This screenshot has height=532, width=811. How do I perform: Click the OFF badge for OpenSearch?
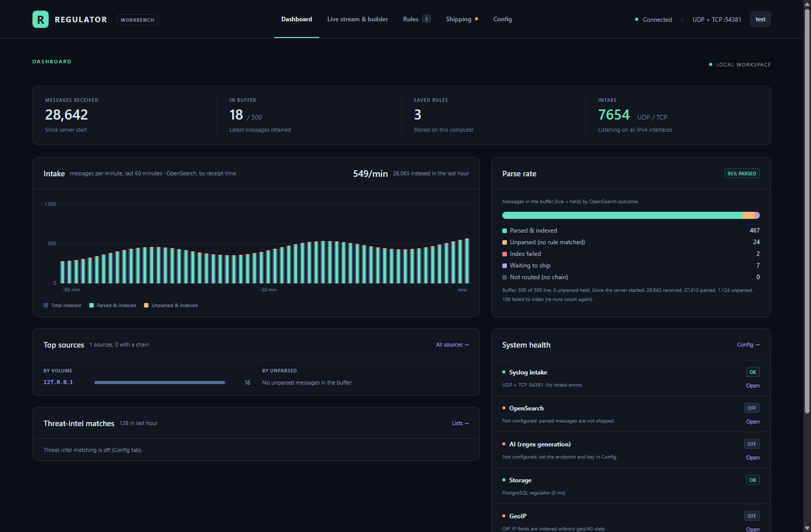click(752, 408)
